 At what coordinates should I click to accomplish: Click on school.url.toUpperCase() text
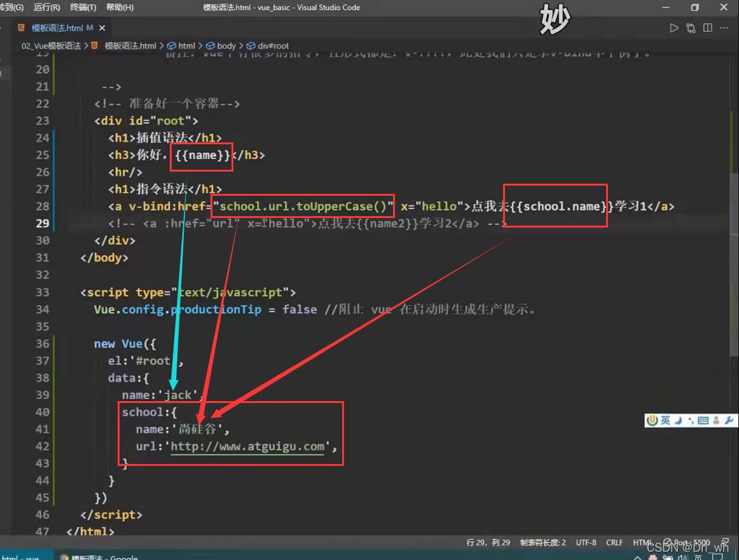pyautogui.click(x=303, y=207)
